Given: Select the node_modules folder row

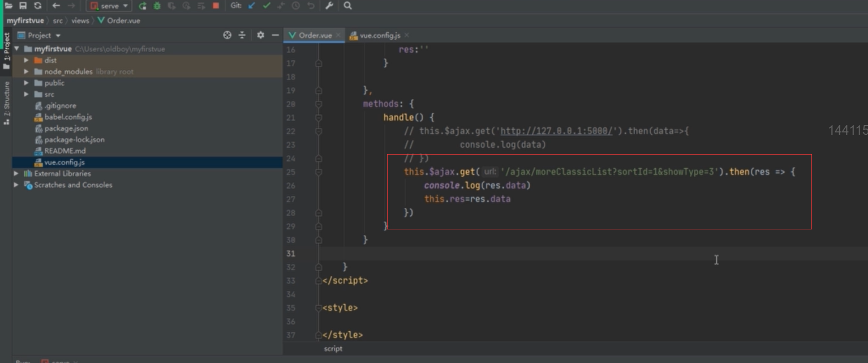Looking at the screenshot, I should click(147, 71).
